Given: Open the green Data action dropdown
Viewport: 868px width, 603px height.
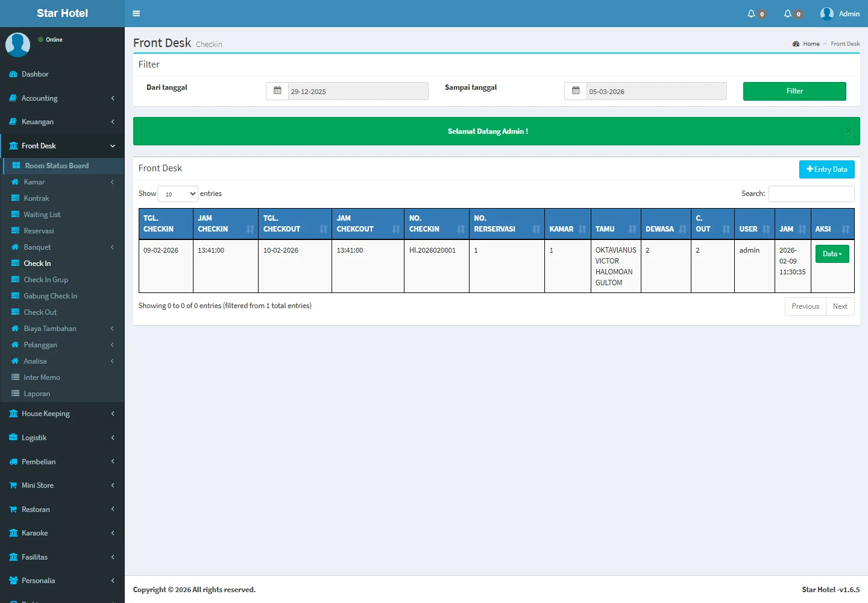Looking at the screenshot, I should (832, 254).
